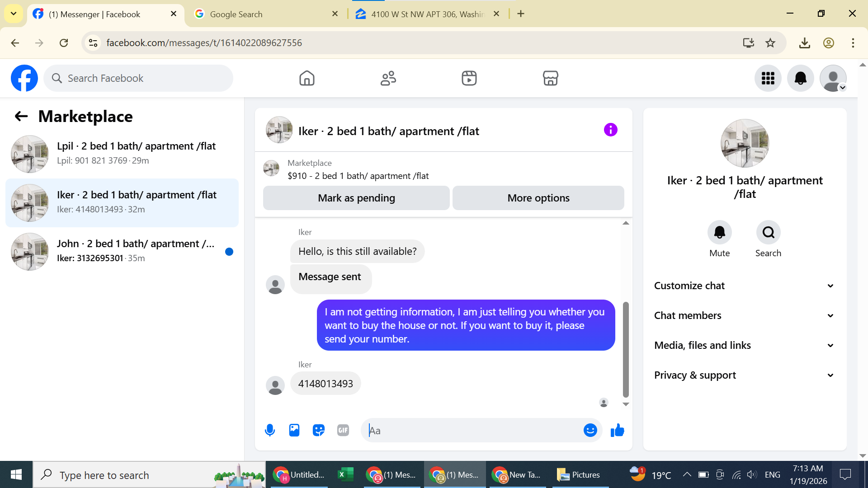Open the emoji picker in message box
This screenshot has height=488, width=868.
coord(590,430)
